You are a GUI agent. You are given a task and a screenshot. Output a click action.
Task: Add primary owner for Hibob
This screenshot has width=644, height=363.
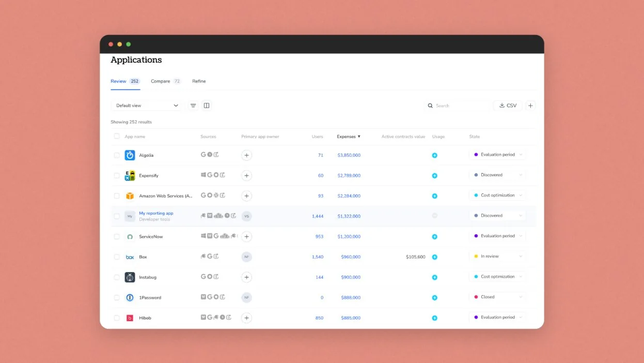point(247,318)
